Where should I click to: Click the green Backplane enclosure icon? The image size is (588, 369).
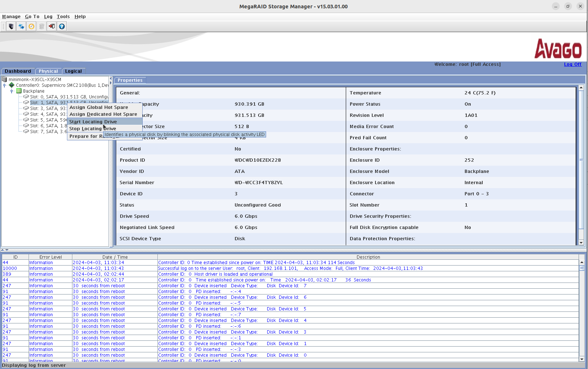(x=19, y=91)
